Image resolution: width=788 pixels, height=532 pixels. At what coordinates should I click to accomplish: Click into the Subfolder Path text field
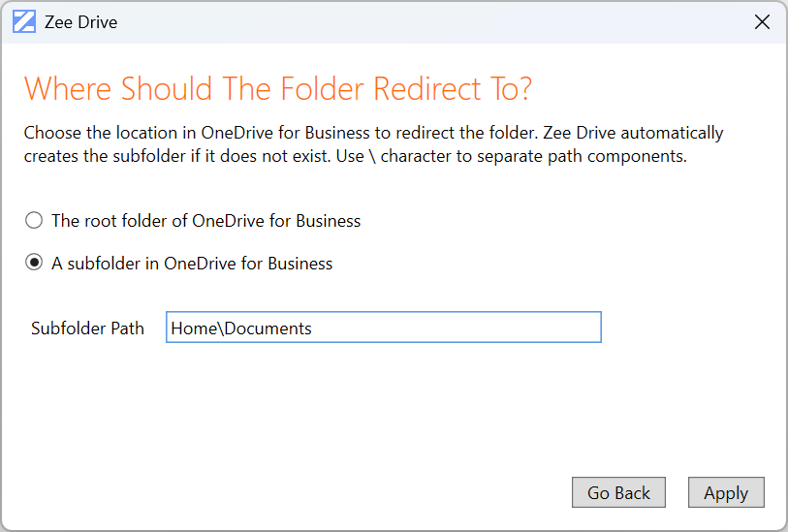[x=383, y=328]
